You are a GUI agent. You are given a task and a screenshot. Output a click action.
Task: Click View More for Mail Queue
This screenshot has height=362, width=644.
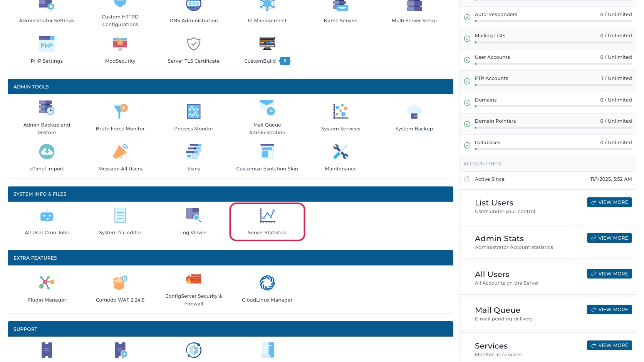click(609, 310)
